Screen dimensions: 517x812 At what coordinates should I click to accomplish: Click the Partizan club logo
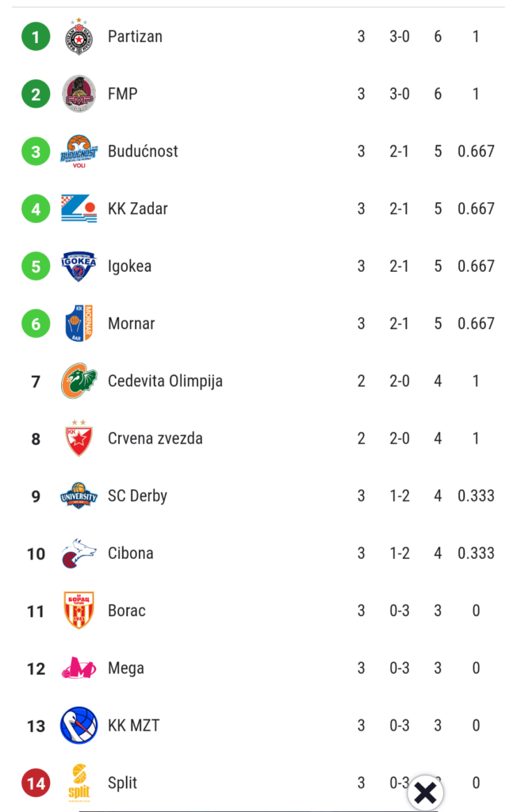click(79, 36)
